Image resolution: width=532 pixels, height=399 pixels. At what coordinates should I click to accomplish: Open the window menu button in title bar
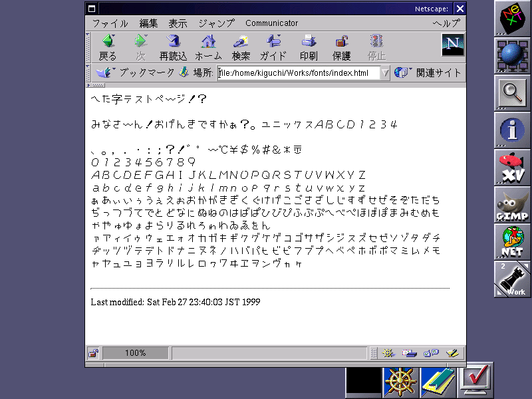coord(92,9)
